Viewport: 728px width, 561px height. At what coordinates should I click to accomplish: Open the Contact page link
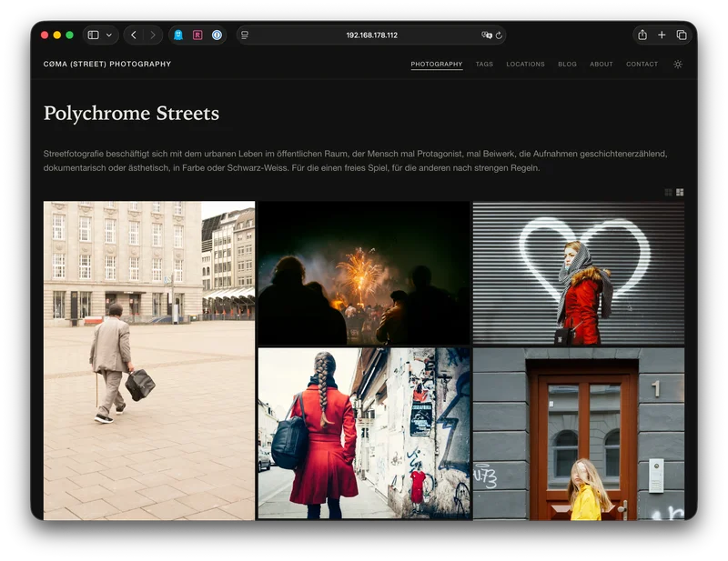[x=642, y=65]
